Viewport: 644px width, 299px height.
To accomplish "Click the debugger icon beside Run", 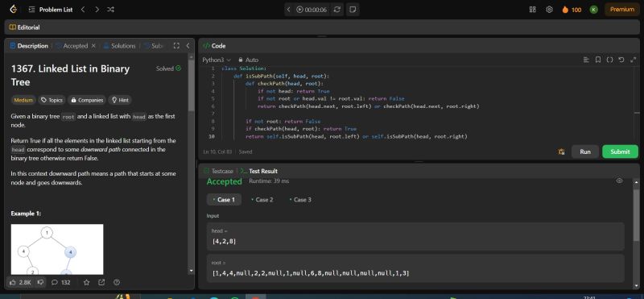I will pos(561,152).
